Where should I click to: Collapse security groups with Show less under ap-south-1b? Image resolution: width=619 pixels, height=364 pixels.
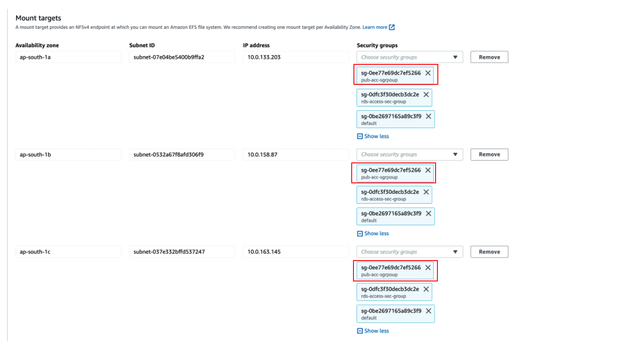[373, 233]
